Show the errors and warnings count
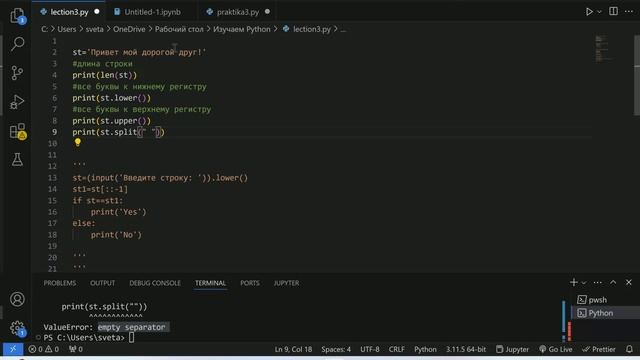The width and height of the screenshot is (640, 360). click(43, 349)
